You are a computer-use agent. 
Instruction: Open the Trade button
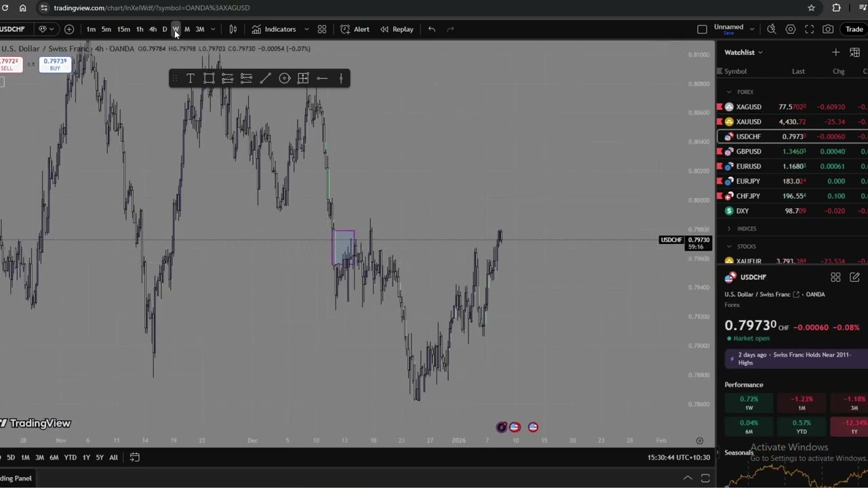point(854,29)
